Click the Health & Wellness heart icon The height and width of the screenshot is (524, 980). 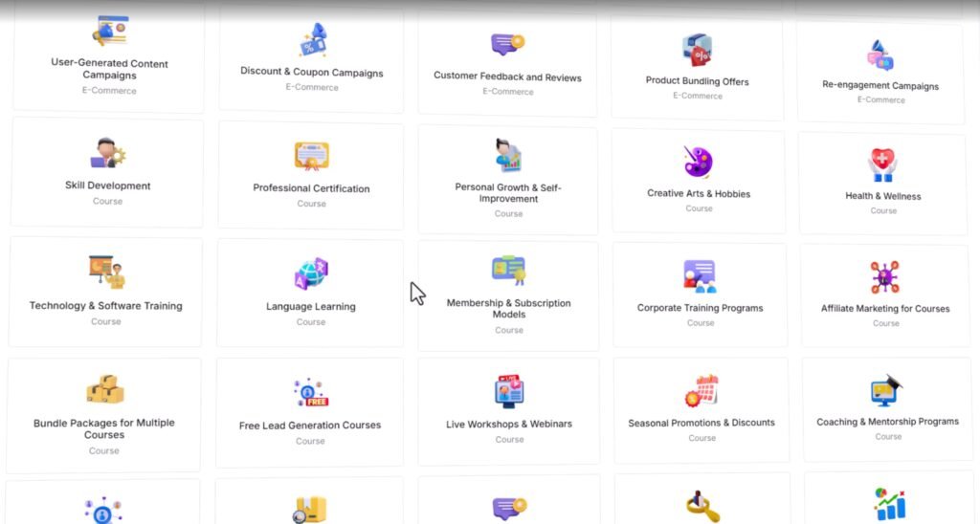(882, 164)
